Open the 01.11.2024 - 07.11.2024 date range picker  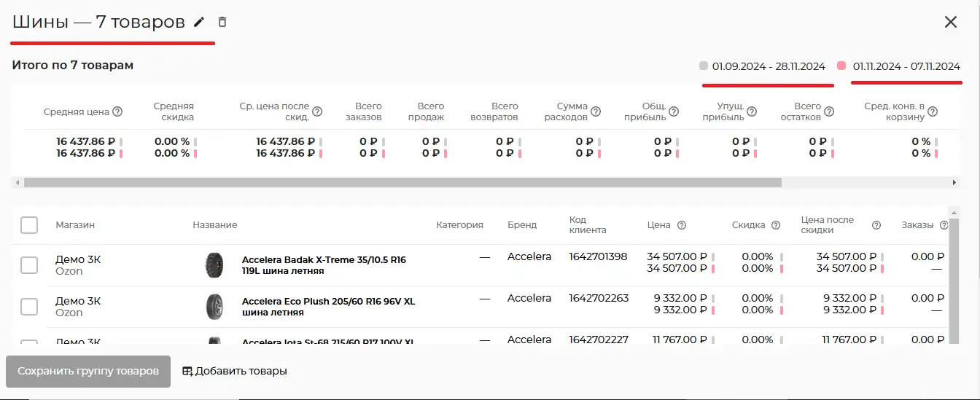click(906, 66)
